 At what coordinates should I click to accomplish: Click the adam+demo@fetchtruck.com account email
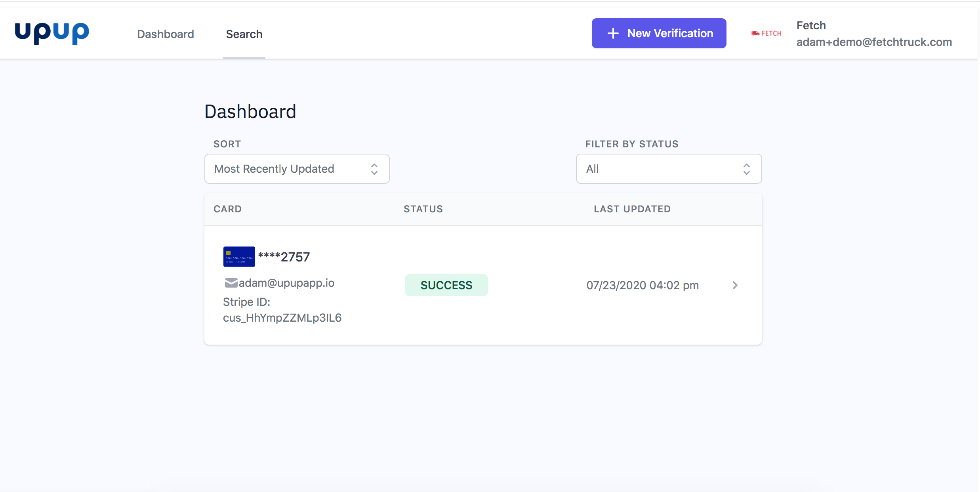[874, 42]
